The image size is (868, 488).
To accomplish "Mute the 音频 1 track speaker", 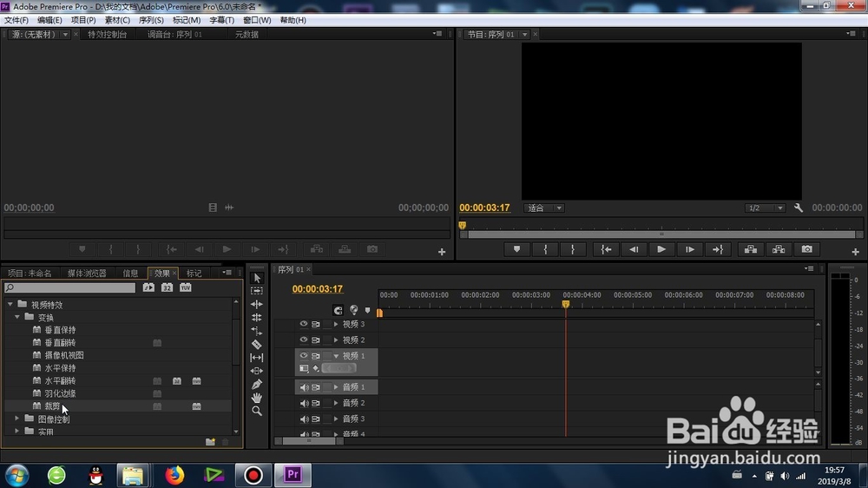I will [x=304, y=387].
